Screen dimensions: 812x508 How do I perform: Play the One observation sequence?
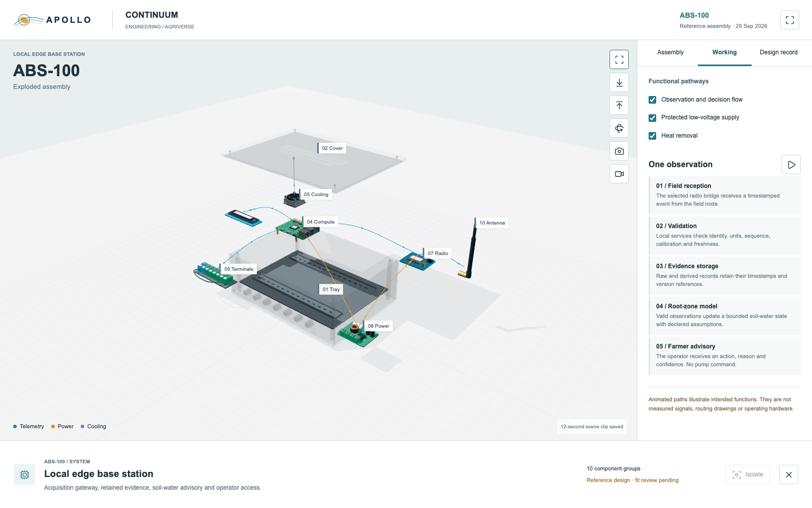point(791,165)
